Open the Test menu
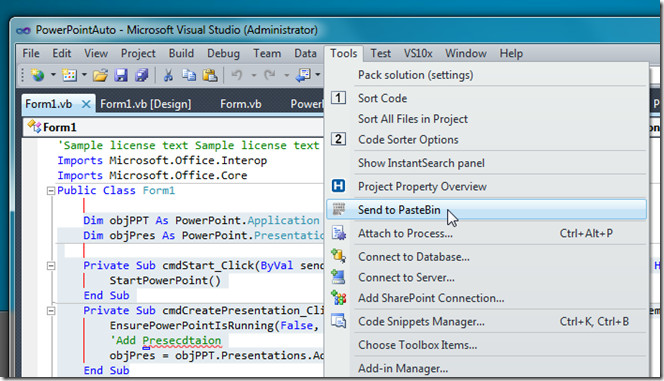Viewport: 664px width, 381px height. tap(380, 53)
